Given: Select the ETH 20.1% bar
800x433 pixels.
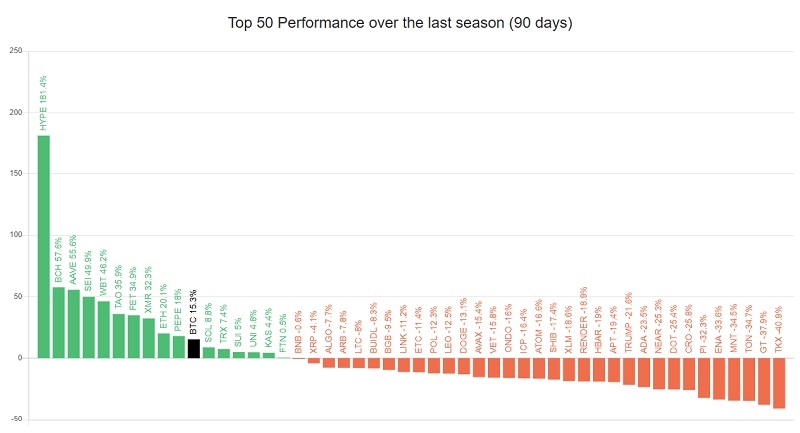Looking at the screenshot, I should [x=164, y=345].
